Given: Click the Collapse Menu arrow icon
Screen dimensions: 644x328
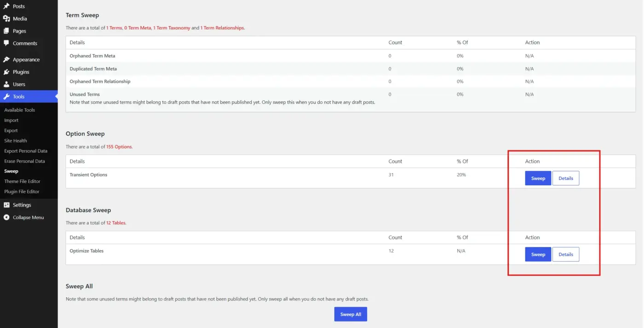Looking at the screenshot, I should (x=6, y=218).
